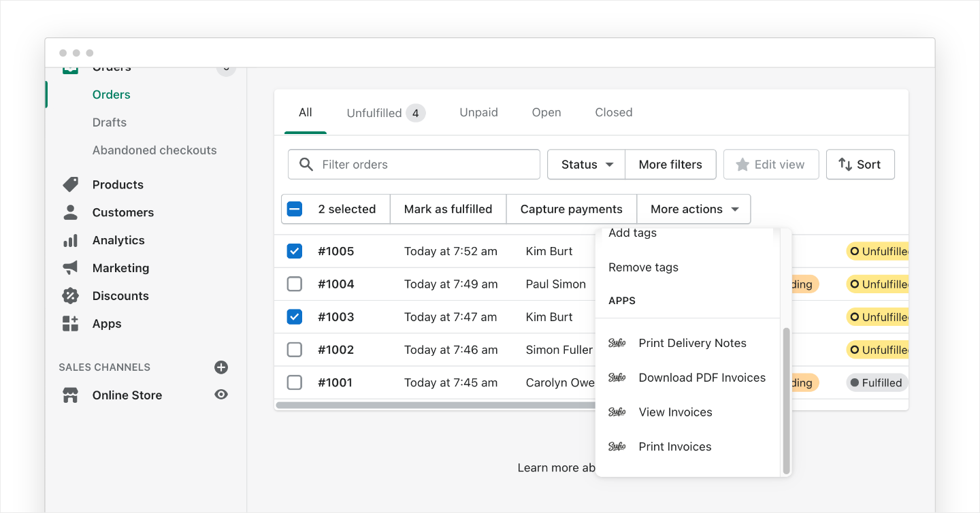This screenshot has width=980, height=513.
Task: Preview Online Store using the eye icon
Action: [x=221, y=395]
